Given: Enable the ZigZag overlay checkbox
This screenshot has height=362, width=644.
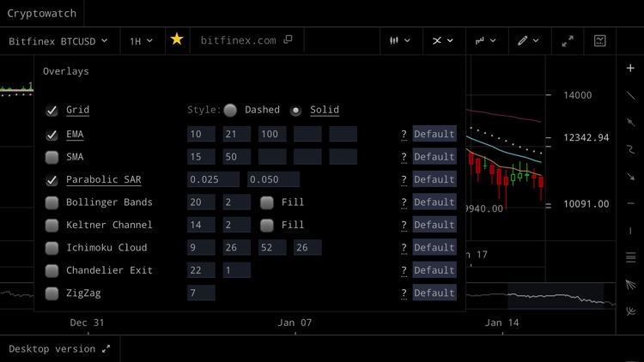Looking at the screenshot, I should click(x=52, y=293).
